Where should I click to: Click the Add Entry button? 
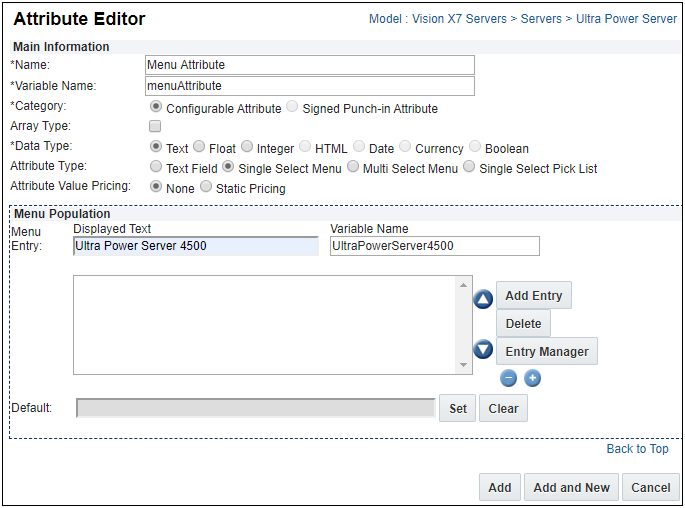click(x=534, y=296)
